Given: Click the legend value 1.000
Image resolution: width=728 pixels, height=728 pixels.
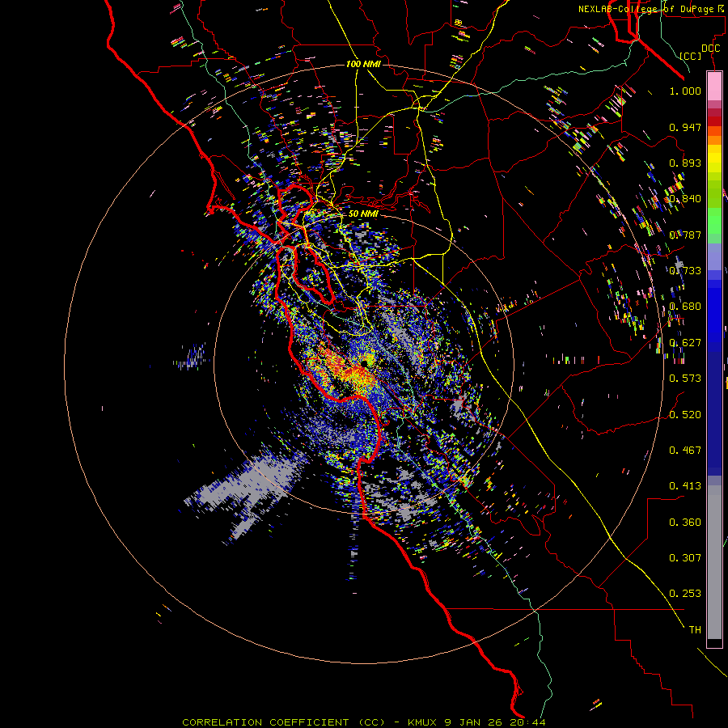Looking at the screenshot, I should coord(685,91).
